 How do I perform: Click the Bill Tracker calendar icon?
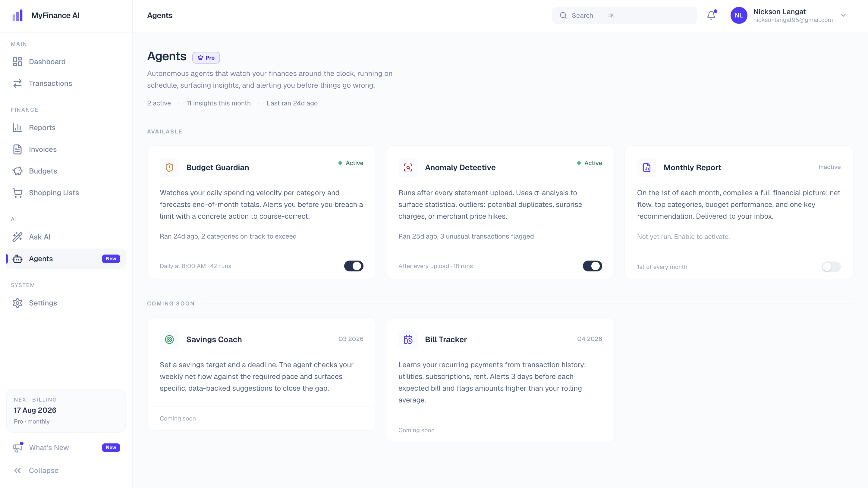[408, 339]
